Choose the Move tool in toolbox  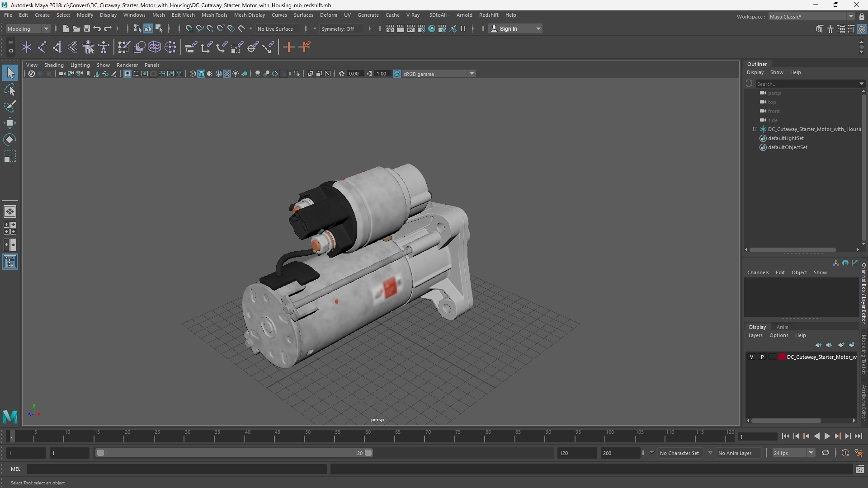[x=10, y=123]
